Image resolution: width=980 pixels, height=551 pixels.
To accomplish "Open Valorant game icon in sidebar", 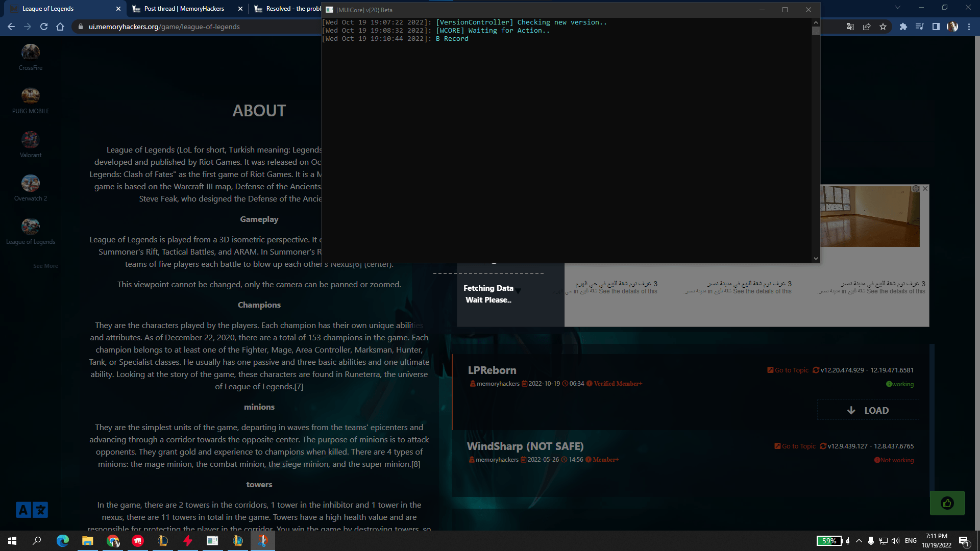I will [31, 139].
